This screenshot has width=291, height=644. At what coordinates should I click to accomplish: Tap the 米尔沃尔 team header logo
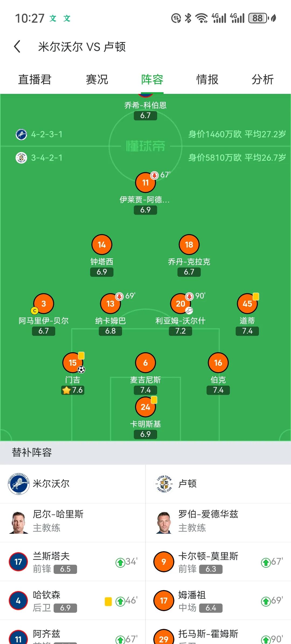pos(19,484)
